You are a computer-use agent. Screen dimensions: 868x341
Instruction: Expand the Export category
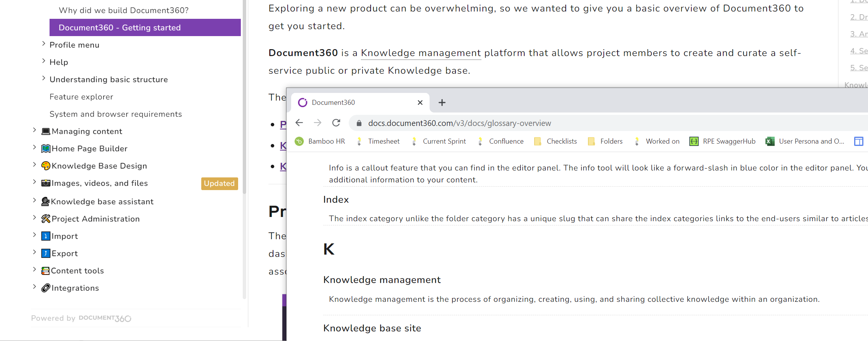coord(34,252)
